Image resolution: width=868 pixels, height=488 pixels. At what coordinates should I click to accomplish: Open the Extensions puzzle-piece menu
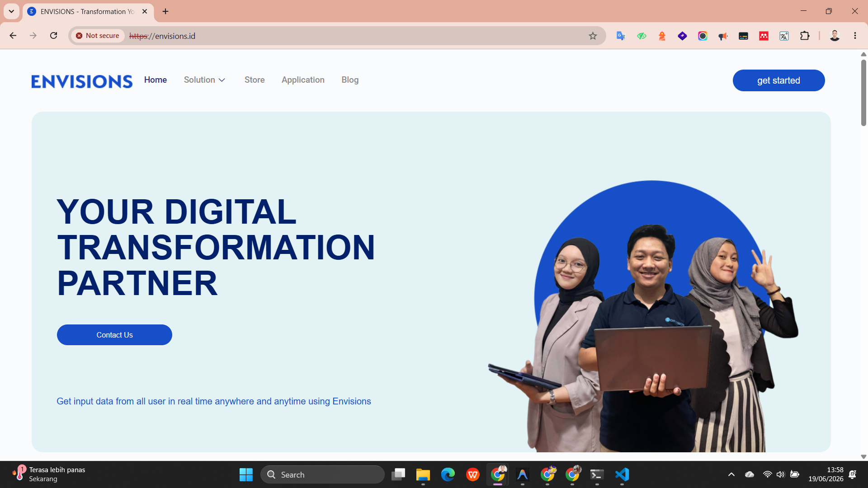[805, 36]
